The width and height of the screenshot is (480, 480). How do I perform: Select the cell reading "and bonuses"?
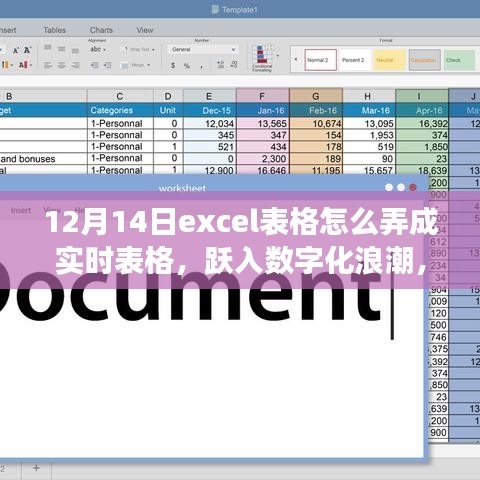43,159
